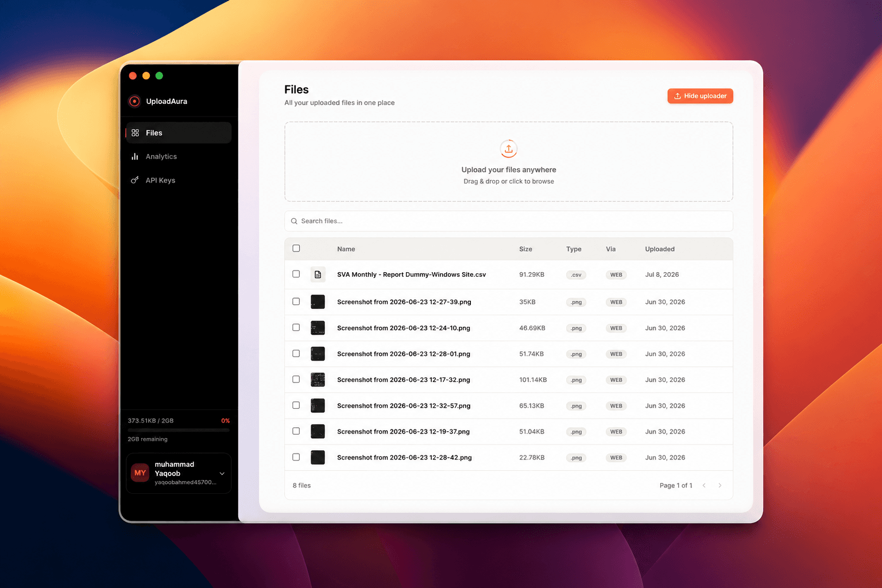882x588 pixels.
Task: Click the CSV file icon for SVA Monthly
Action: point(318,274)
